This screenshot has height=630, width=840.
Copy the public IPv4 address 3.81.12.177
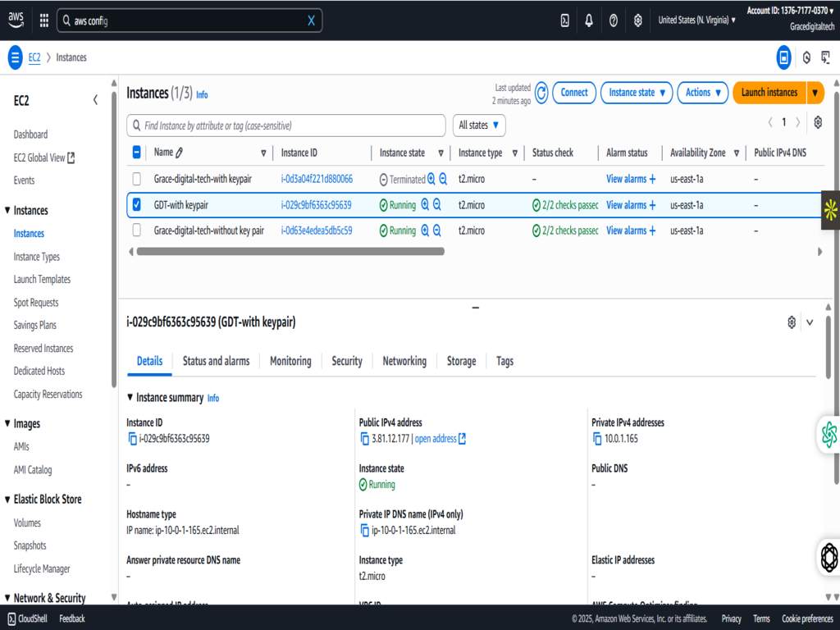(365, 439)
